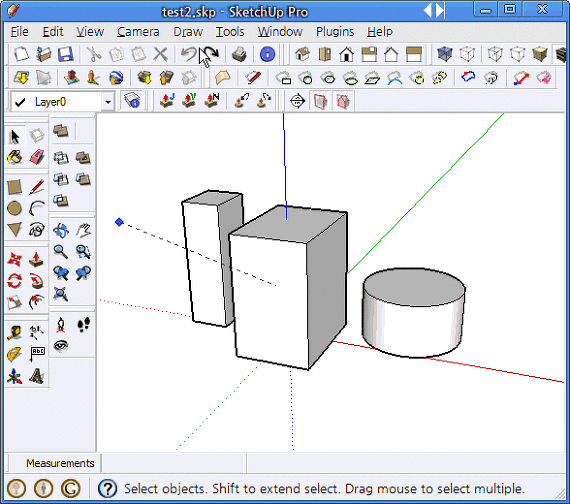Image resolution: width=570 pixels, height=504 pixels.
Task: Select the Paint Bucket tool
Action: pyautogui.click(x=15, y=157)
